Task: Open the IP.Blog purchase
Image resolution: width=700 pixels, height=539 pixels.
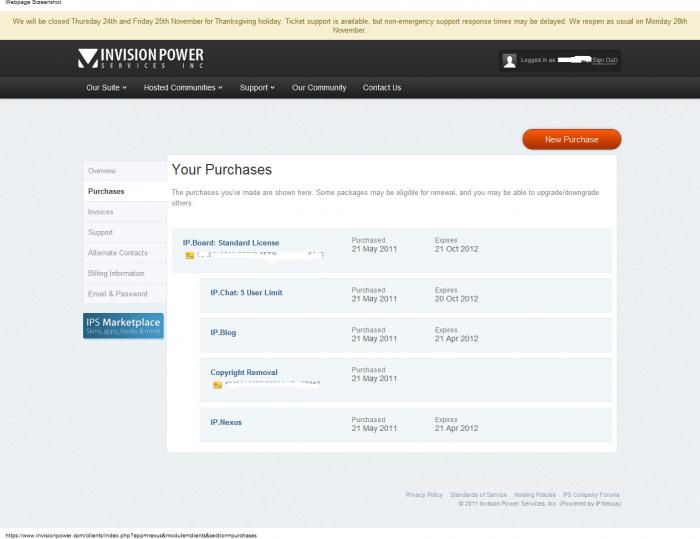Action: pos(223,332)
